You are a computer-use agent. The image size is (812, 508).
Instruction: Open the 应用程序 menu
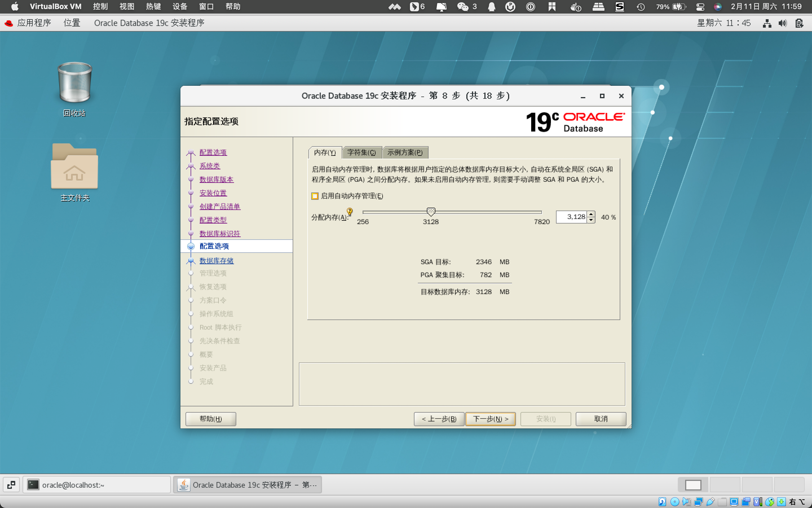[x=34, y=23]
